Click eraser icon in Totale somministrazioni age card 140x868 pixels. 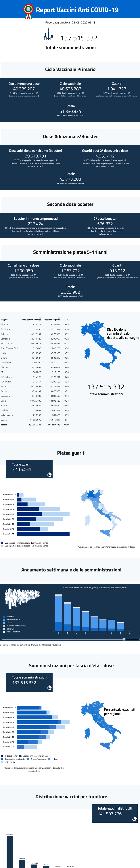49,687
